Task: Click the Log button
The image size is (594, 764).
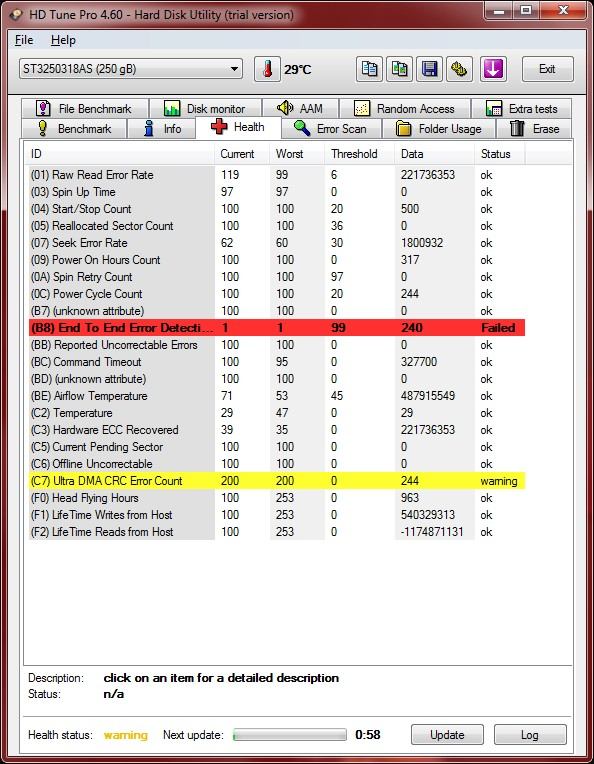Action: click(530, 735)
